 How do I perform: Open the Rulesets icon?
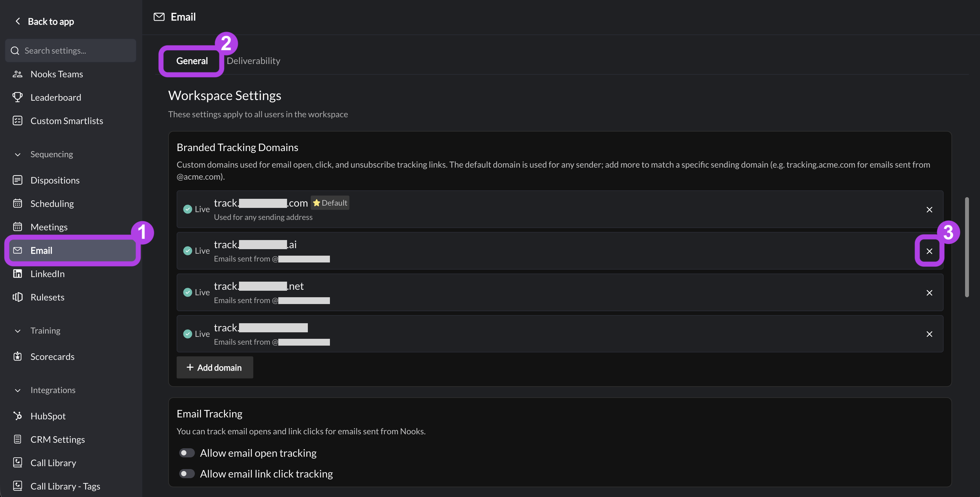tap(18, 297)
